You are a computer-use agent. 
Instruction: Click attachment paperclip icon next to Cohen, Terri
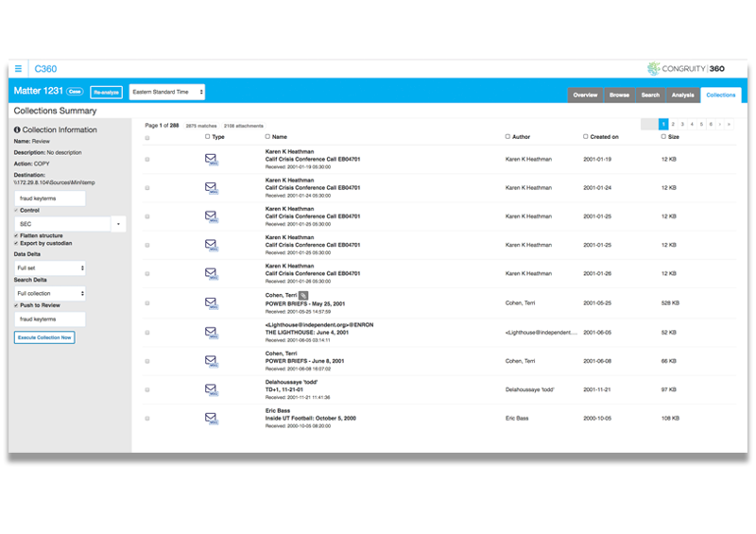(x=303, y=295)
